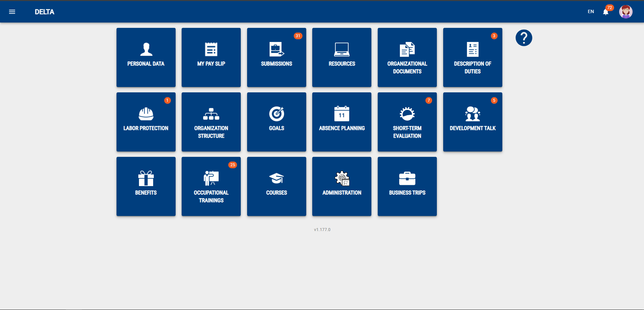This screenshot has width=644, height=310.
Task: Open Organization Structure tile
Action: [211, 122]
